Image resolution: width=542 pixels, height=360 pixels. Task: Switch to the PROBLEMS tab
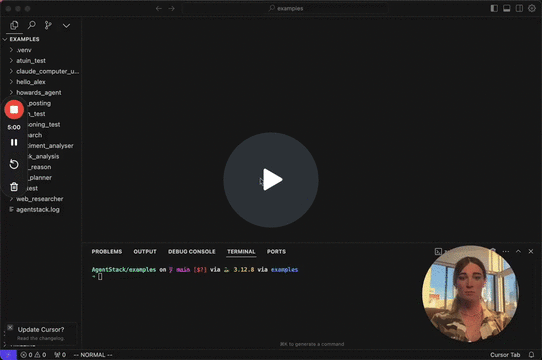click(x=107, y=251)
